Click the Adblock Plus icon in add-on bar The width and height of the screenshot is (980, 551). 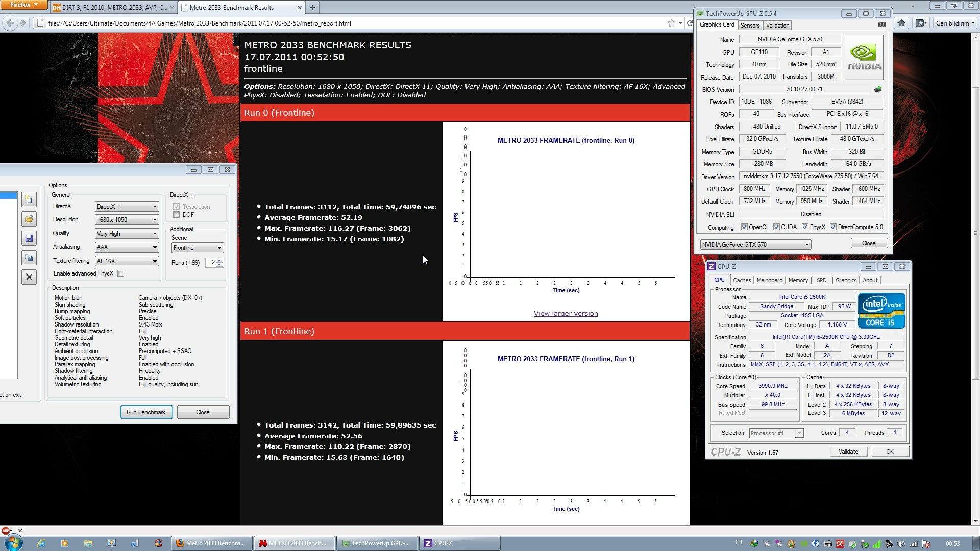click(6, 530)
